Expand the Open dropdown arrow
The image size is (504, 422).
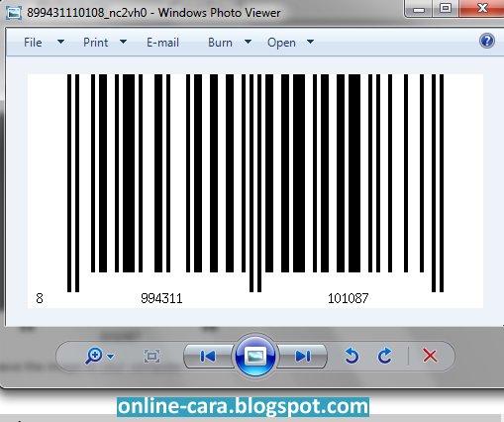[310, 42]
